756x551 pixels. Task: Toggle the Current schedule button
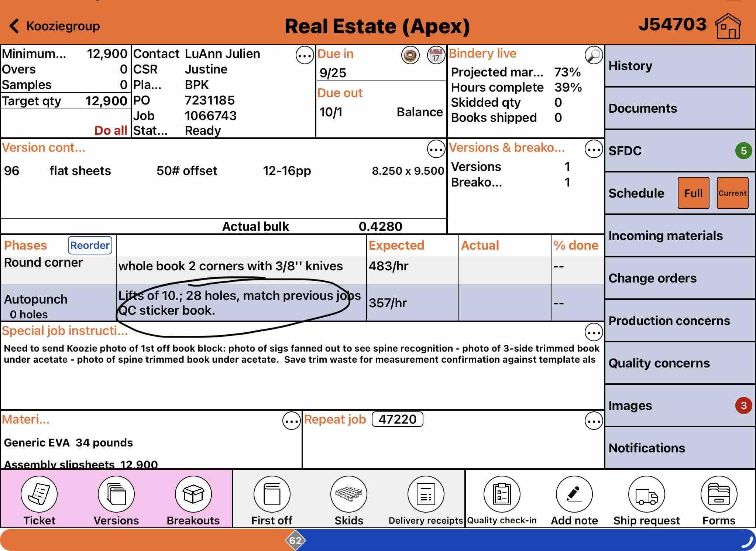tap(732, 193)
